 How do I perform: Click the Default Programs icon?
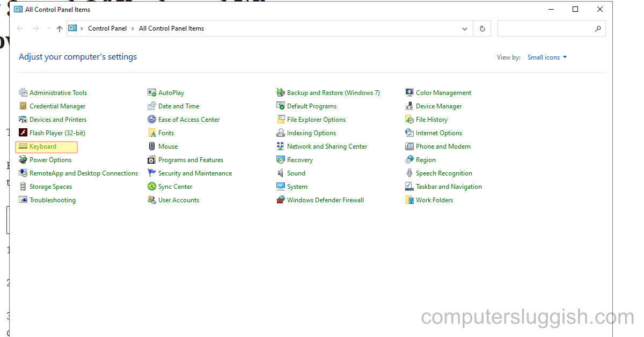pos(281,106)
